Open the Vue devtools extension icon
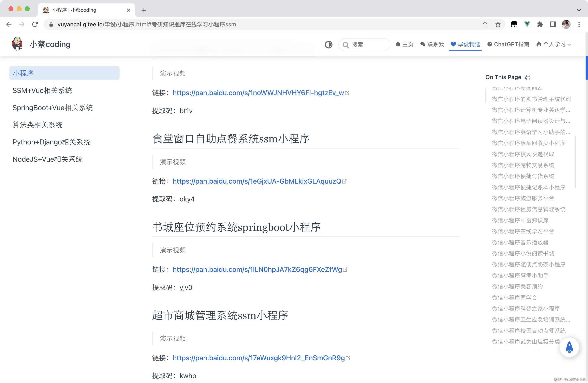The image size is (588, 383). 527,24
